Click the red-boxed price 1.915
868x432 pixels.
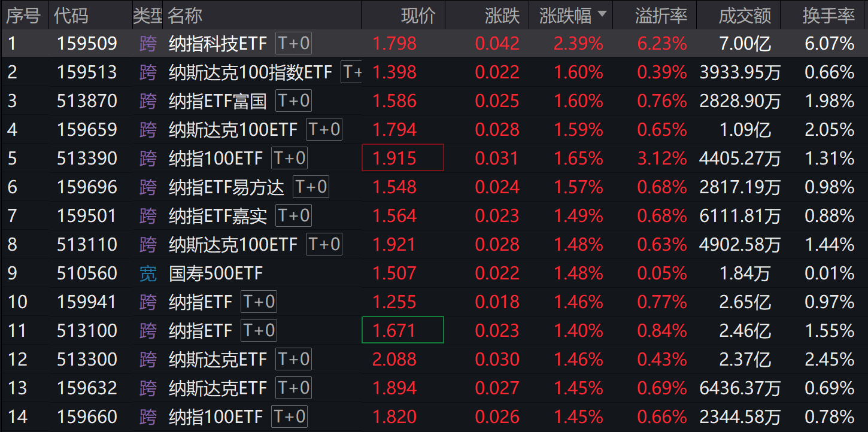coord(402,159)
